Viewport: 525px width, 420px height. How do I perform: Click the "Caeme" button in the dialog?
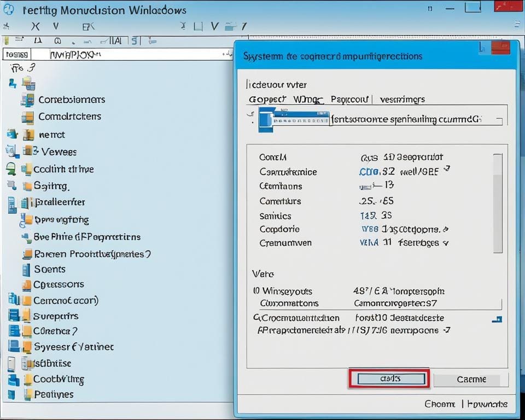(x=471, y=380)
